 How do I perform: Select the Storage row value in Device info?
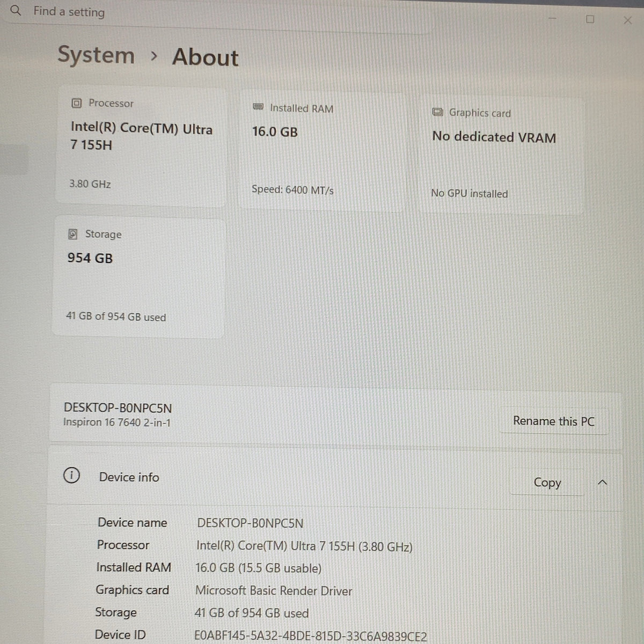(252, 613)
